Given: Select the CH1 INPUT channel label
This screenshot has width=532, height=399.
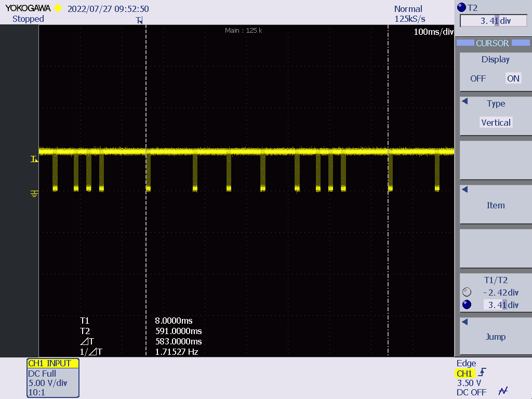Looking at the screenshot, I should (52, 363).
